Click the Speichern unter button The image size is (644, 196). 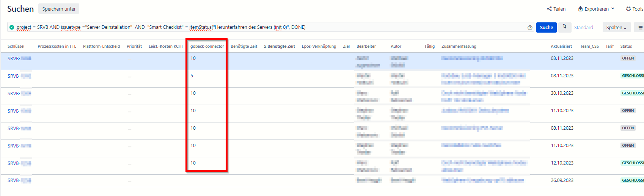click(59, 9)
